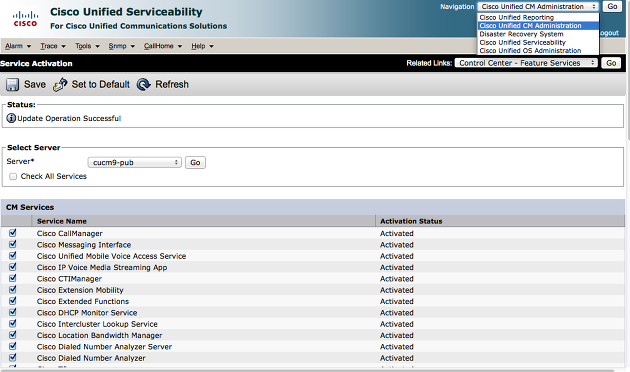Expand the Alarm menu
Screen dimensions: 630x372
pyautogui.click(x=18, y=46)
